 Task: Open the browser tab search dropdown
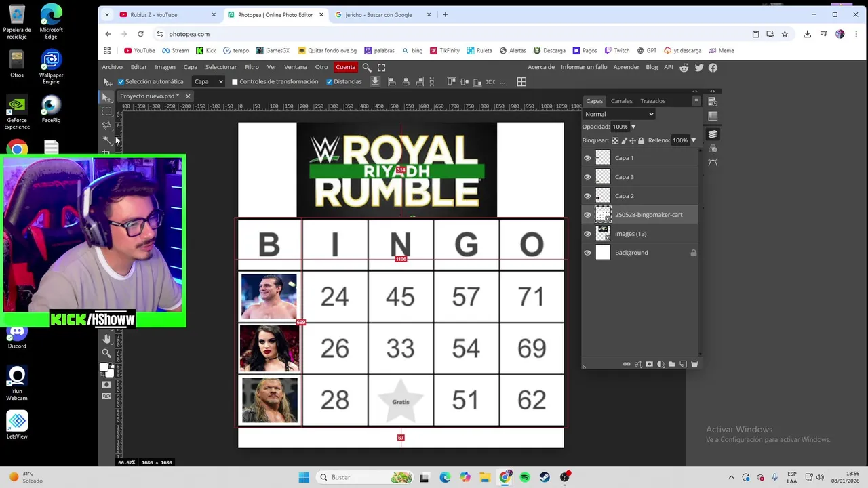point(106,14)
